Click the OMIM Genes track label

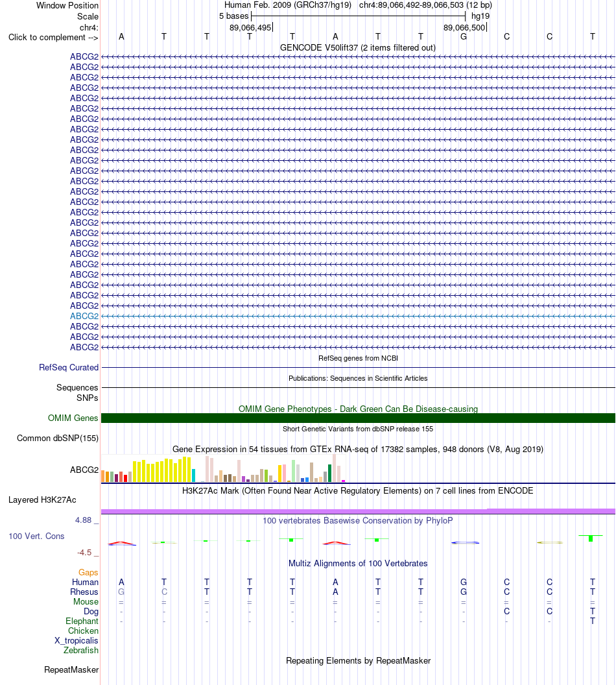point(73,418)
